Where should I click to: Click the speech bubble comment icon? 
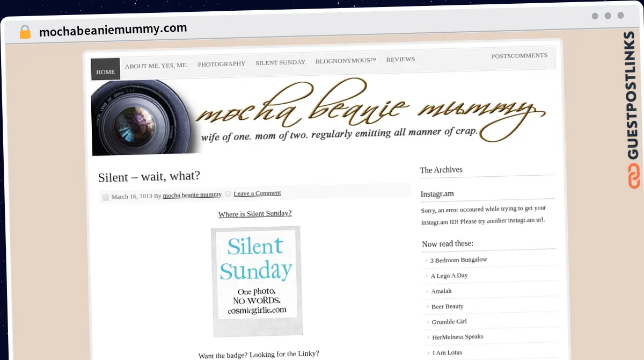[228, 194]
